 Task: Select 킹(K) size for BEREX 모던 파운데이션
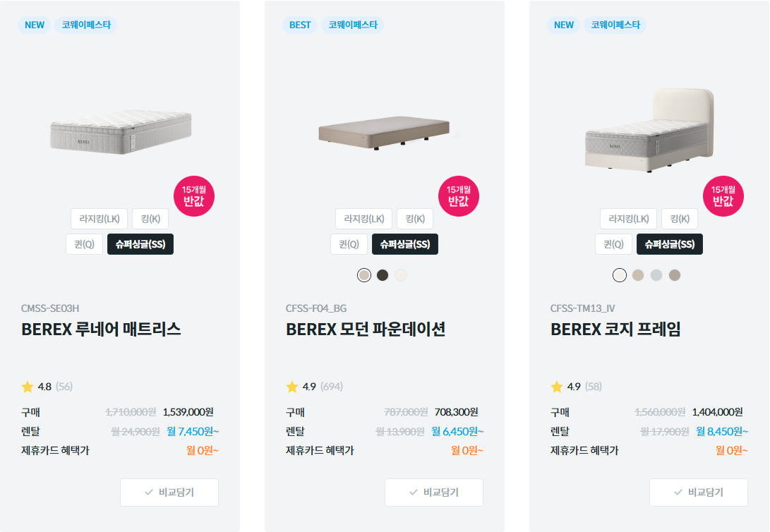(416, 218)
